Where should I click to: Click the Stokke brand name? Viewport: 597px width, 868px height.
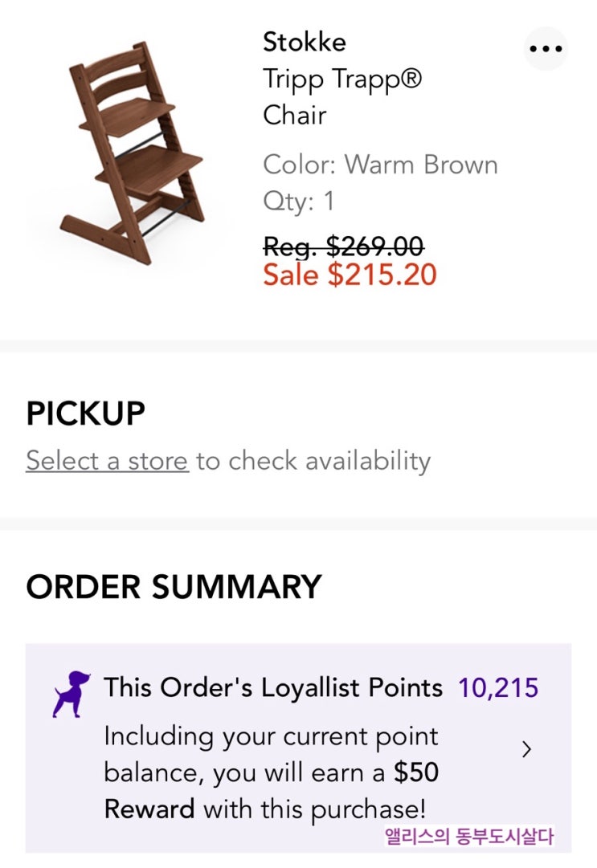click(304, 42)
